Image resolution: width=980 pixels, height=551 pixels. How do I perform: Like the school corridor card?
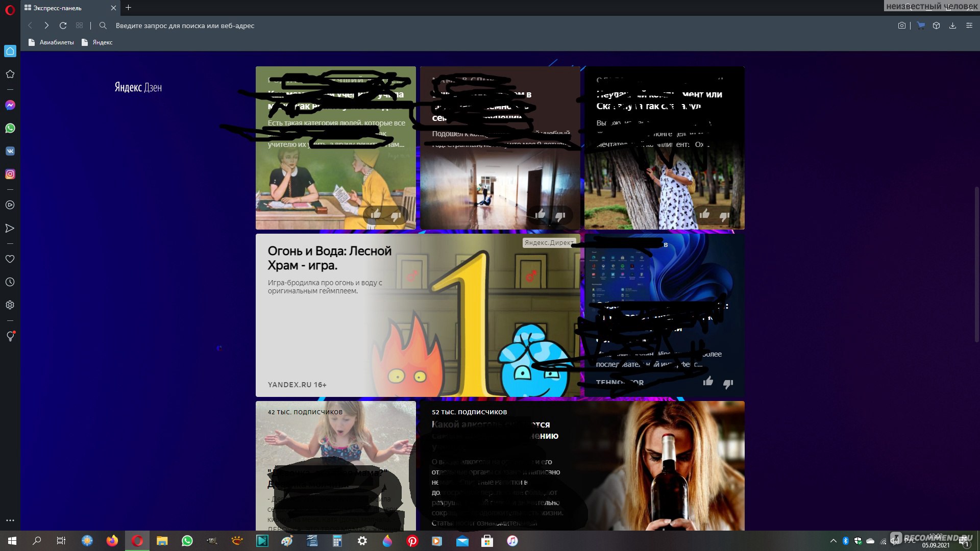(x=540, y=214)
